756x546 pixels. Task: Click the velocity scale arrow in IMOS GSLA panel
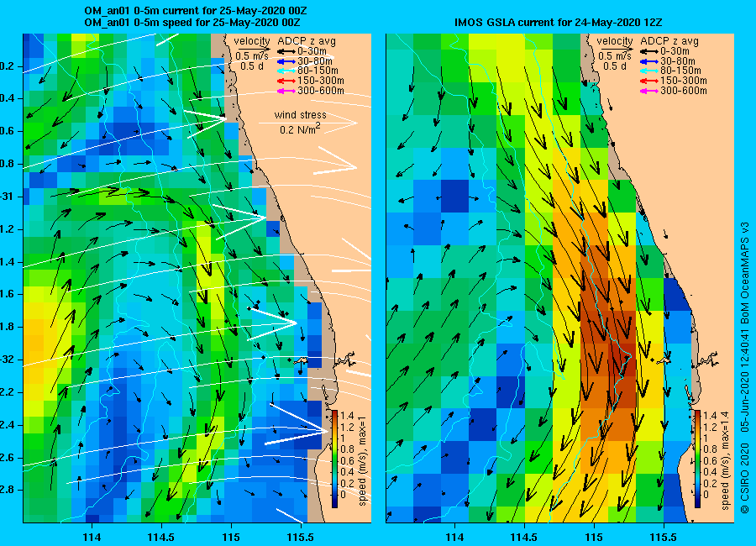point(617,49)
